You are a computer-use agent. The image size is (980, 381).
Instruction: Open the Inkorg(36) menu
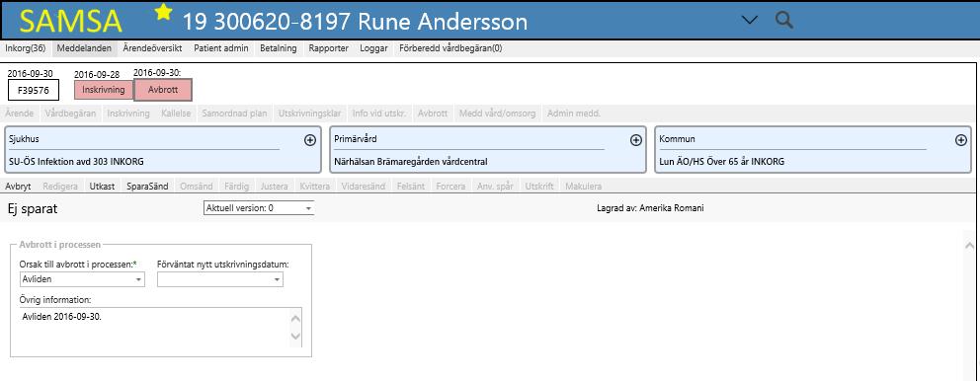25,48
